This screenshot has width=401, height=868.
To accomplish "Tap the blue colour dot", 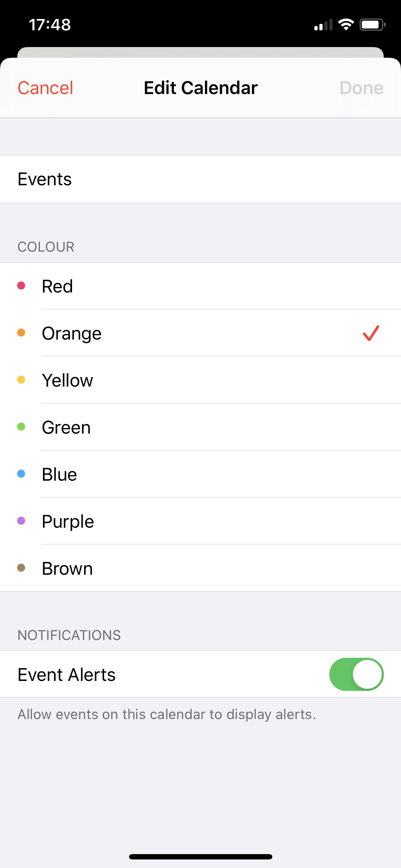I will click(21, 474).
